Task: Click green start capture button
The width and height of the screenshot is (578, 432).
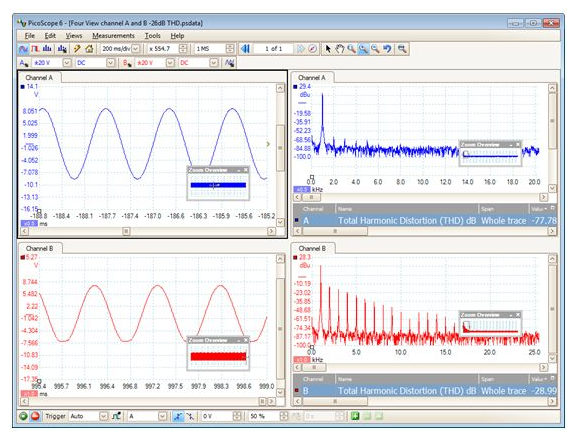Action: tap(23, 416)
